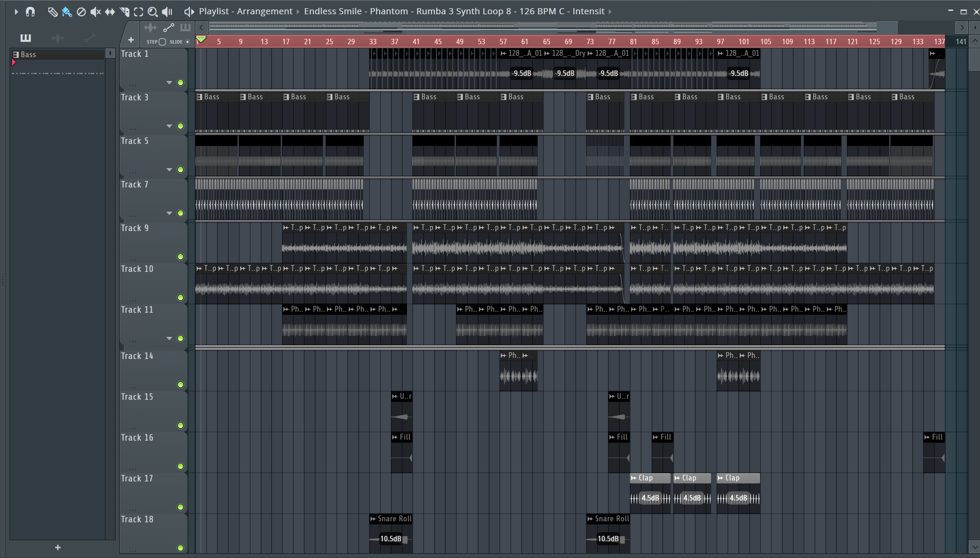
Task: Click Playlist - Arrangement title
Action: [246, 12]
